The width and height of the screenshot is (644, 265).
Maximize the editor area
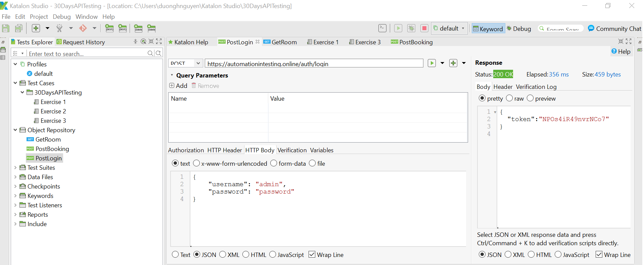629,41
